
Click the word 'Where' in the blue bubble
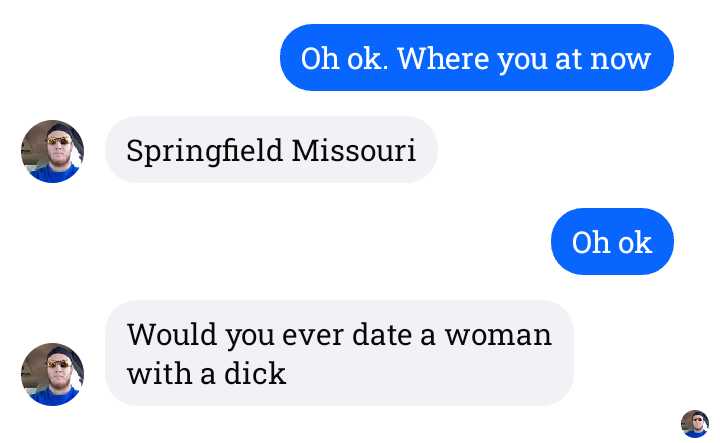click(x=443, y=58)
